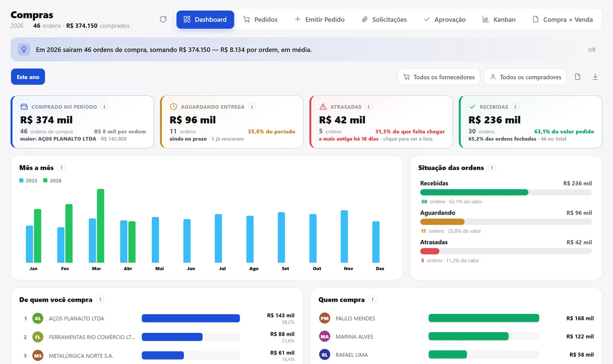Viewport: 613px width, 364px height.
Task: Click the red Atrasadas progress bar
Action: coord(430,251)
